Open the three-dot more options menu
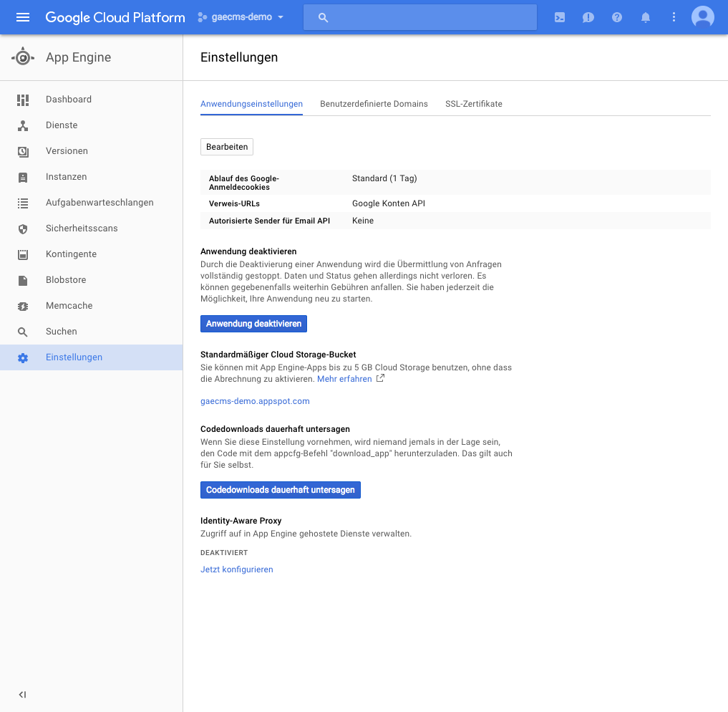This screenshot has width=728, height=712. click(x=674, y=17)
